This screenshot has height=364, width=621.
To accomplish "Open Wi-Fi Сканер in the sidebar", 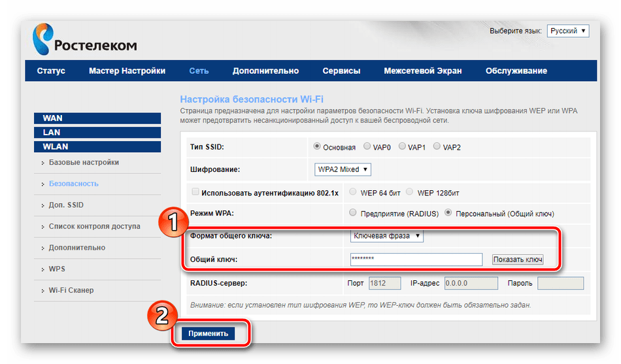I will coord(71,290).
